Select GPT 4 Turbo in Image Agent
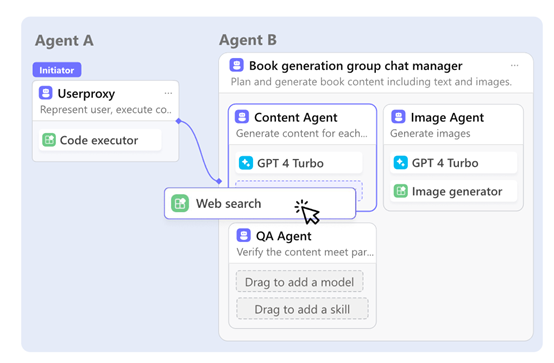The width and height of the screenshot is (554, 363). coord(454,163)
